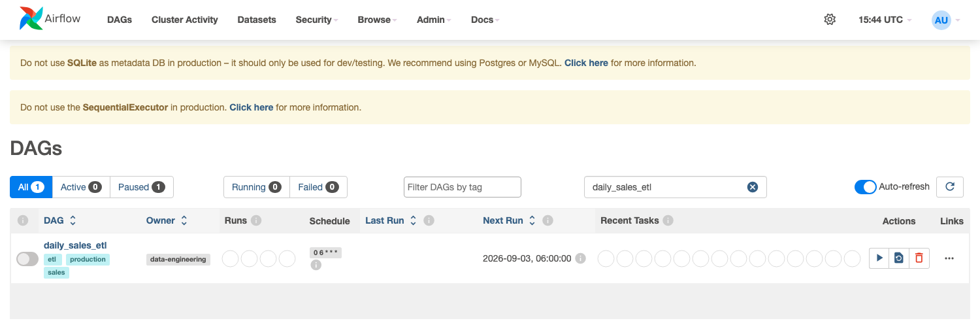980x327 pixels.
Task: Open Datasets page
Action: click(257, 20)
